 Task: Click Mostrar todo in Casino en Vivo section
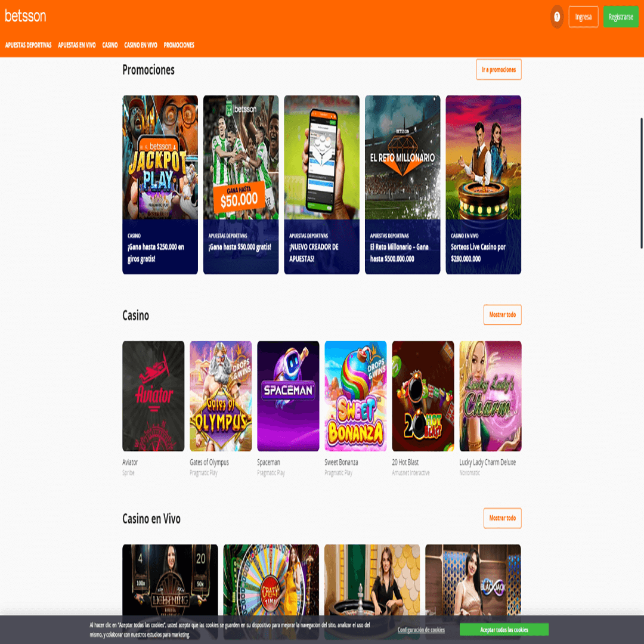(x=502, y=518)
